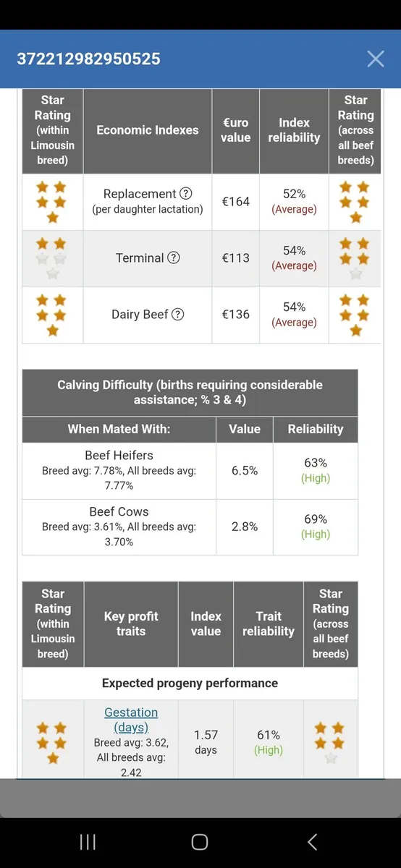
Task: Select the €164 Replacement euro value
Action: (236, 202)
